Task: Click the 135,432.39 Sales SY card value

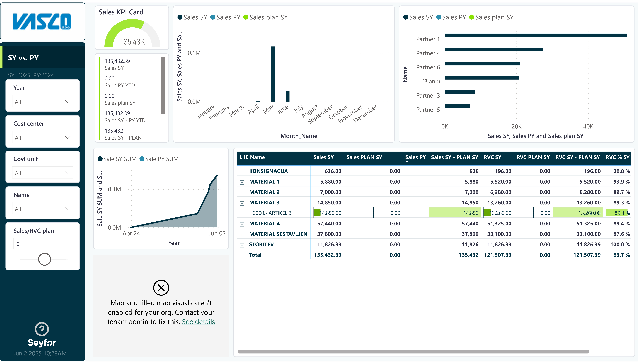Action: coord(117,61)
